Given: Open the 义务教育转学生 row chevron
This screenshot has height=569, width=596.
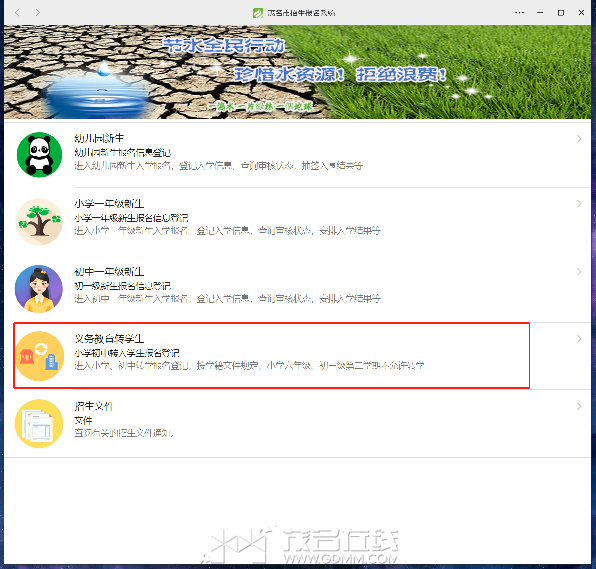Looking at the screenshot, I should (579, 338).
